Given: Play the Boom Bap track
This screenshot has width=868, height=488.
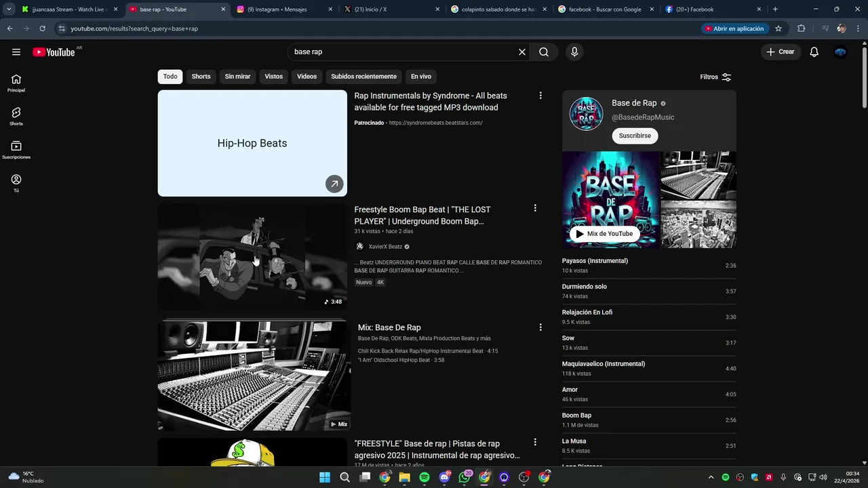Looking at the screenshot, I should click(649, 420).
